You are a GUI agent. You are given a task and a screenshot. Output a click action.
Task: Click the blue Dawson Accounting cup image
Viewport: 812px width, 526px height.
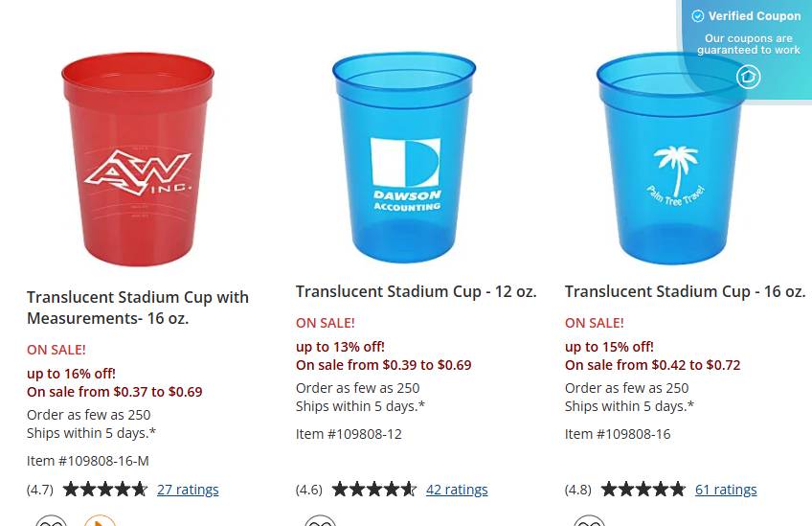[404, 156]
